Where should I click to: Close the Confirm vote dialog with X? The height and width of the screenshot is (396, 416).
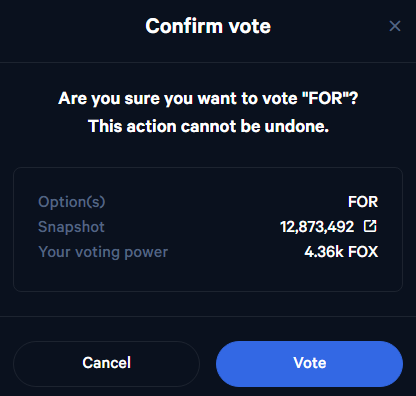click(395, 26)
